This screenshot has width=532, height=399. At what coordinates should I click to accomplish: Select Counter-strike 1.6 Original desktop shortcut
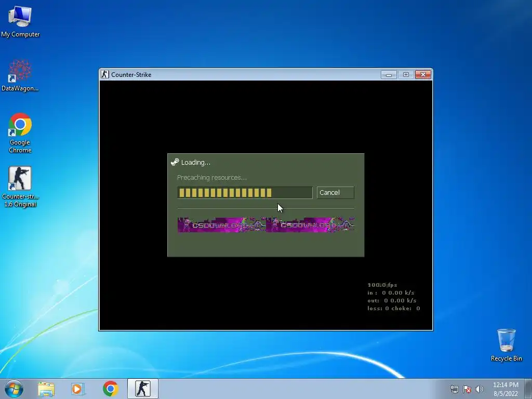pos(20,187)
